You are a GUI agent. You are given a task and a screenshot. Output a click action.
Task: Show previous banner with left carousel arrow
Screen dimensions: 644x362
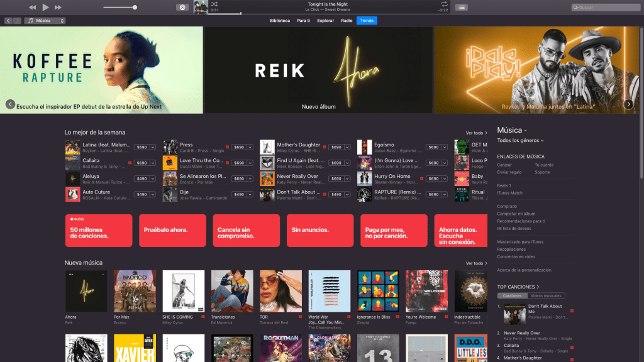[x=10, y=104]
